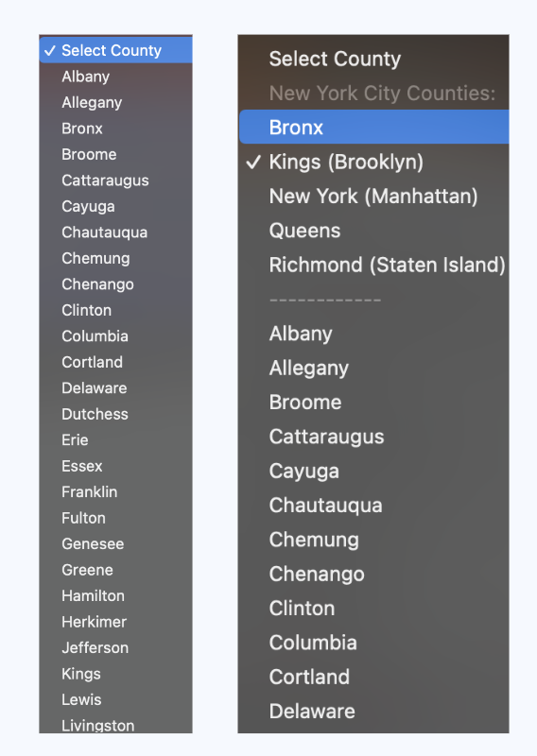Pick Kings in the left county list
The height and width of the screenshot is (756, 537).
click(115, 674)
